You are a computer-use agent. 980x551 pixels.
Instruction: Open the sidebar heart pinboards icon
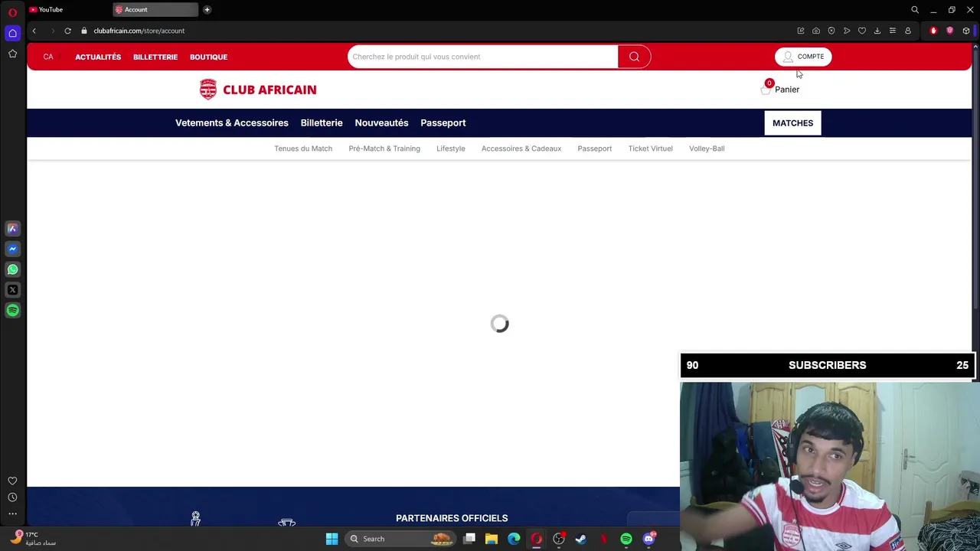tap(12, 481)
